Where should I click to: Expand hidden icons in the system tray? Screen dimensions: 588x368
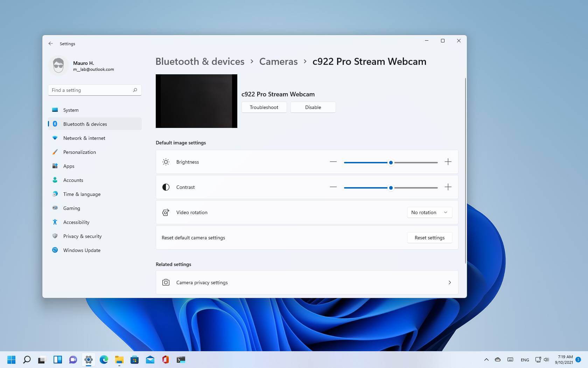pos(486,359)
